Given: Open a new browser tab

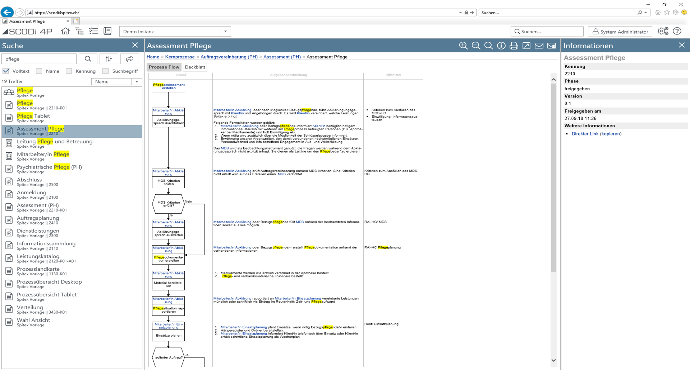Looking at the screenshot, I should click(76, 21).
